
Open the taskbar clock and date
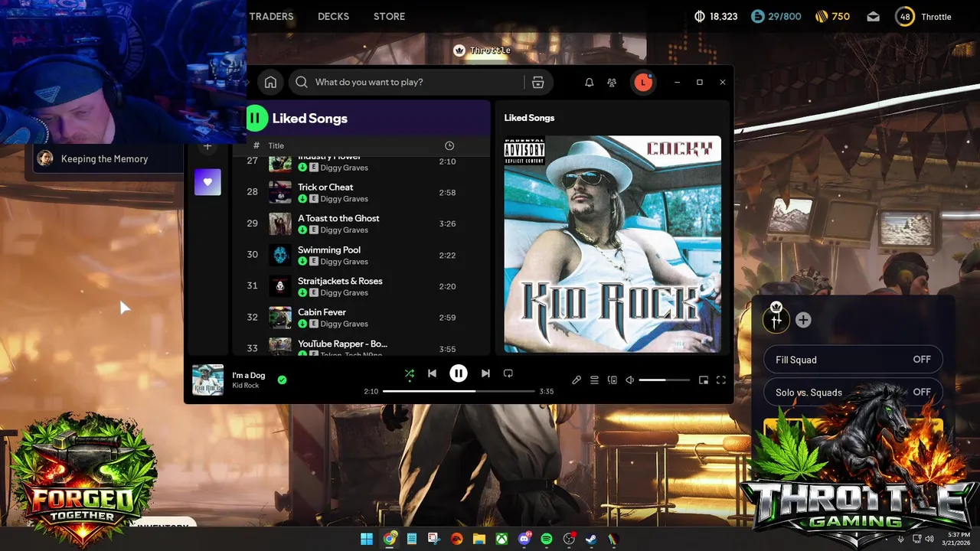[x=957, y=539]
